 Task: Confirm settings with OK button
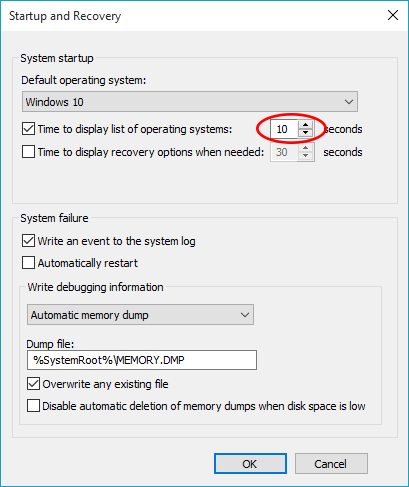pyautogui.click(x=250, y=464)
